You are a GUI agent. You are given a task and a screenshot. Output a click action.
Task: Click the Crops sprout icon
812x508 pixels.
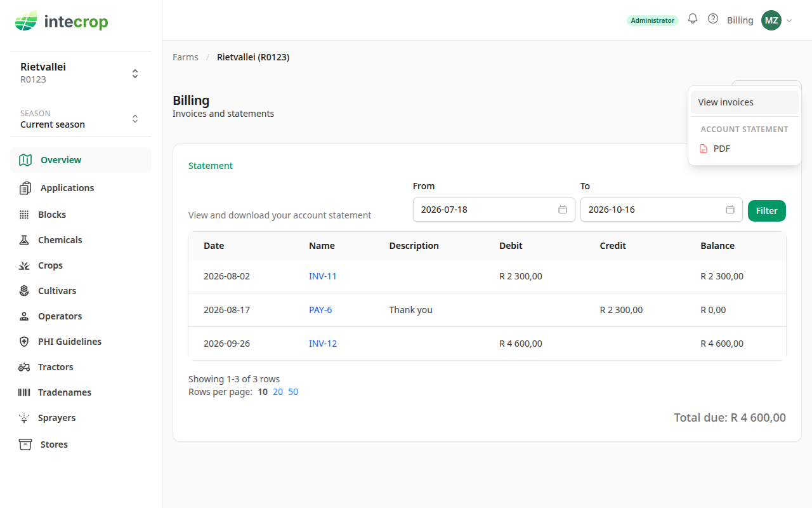pos(24,265)
